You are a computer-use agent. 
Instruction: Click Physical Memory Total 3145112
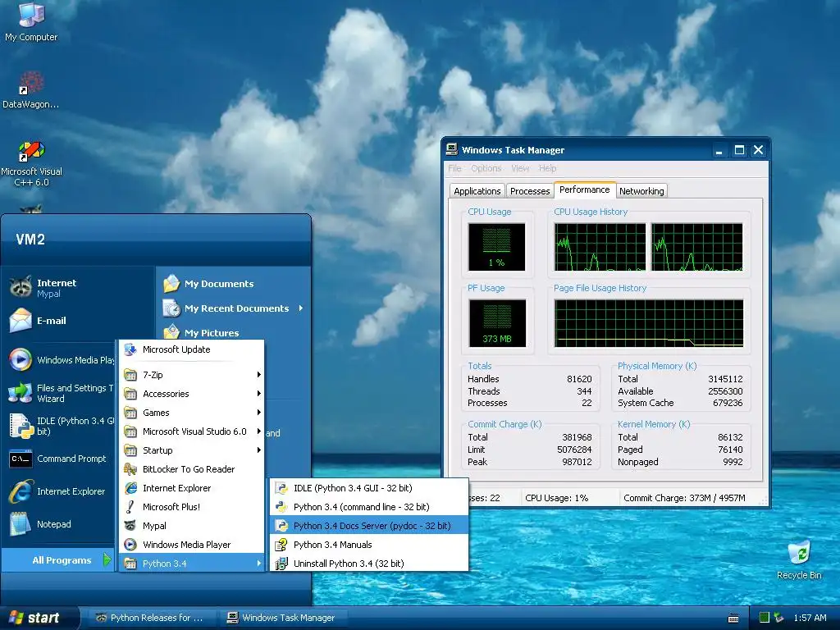[x=725, y=379]
